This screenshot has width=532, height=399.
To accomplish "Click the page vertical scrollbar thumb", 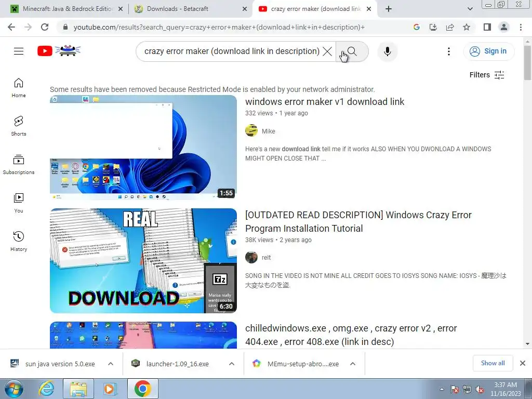I will click(x=527, y=62).
